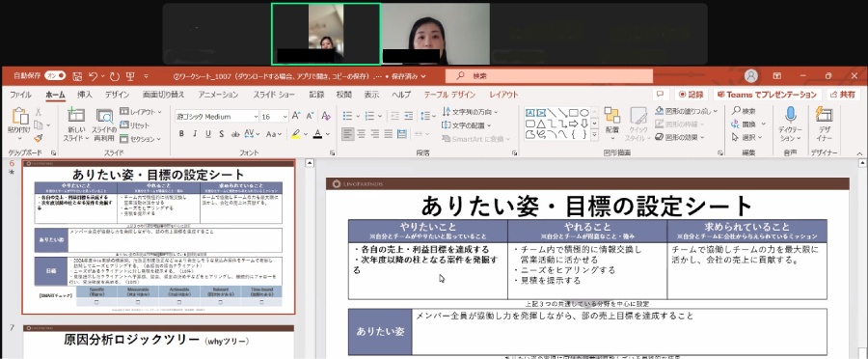Screen dimensions: 868x359
Task: Select the Oval shape in gallery
Action: click(x=584, y=113)
